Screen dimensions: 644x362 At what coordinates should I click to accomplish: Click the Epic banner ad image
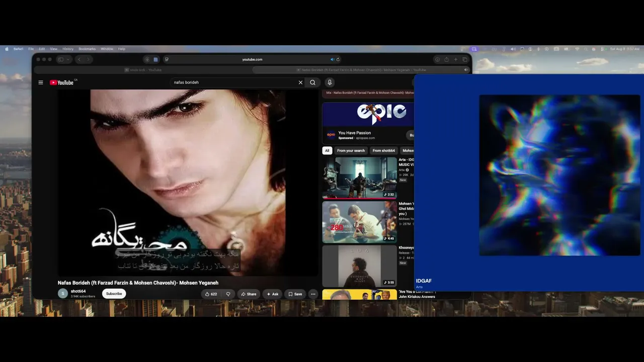pos(368,115)
